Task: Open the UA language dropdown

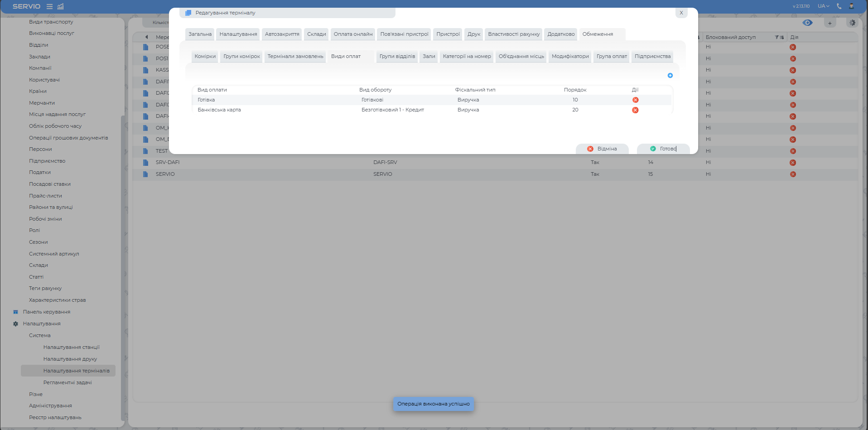Action: [x=823, y=6]
